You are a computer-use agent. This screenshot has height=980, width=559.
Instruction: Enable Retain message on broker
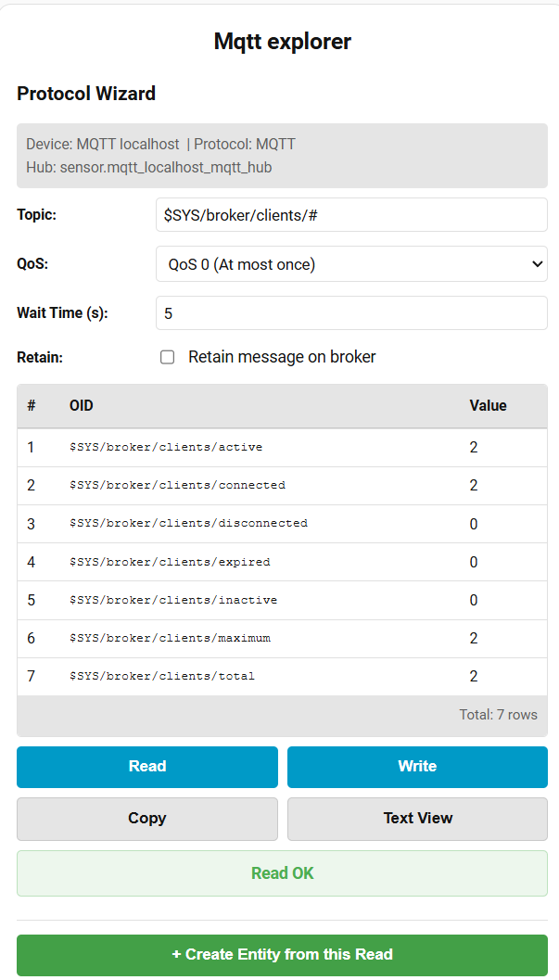coord(168,356)
